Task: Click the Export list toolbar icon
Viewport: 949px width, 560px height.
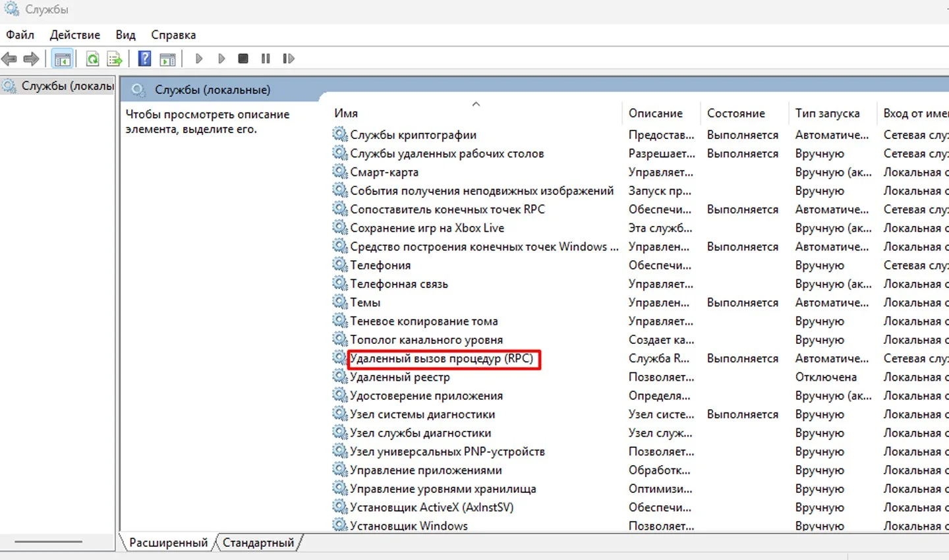Action: click(115, 59)
